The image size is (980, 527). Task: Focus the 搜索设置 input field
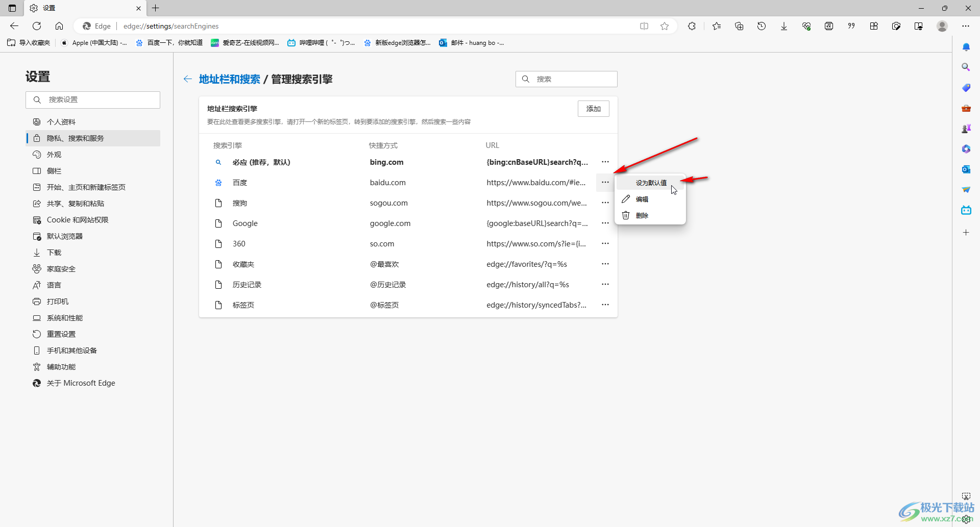(93, 99)
